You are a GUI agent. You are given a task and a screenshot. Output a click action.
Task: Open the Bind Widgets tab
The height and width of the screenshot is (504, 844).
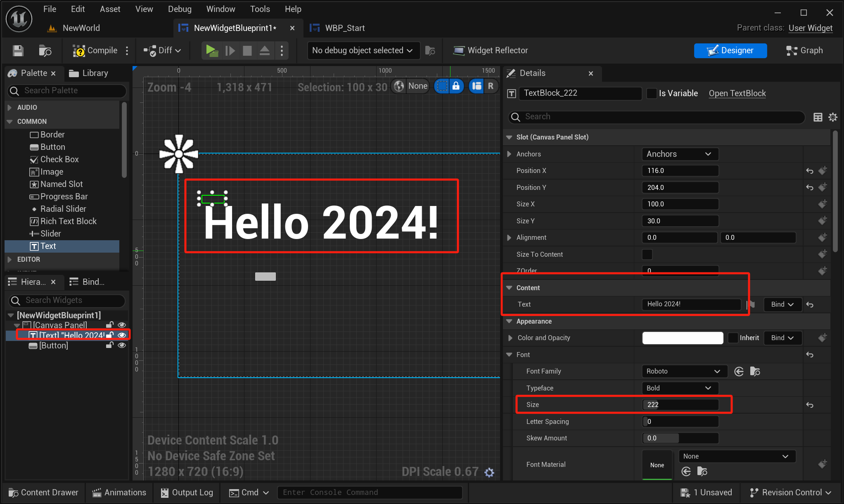[x=87, y=282]
